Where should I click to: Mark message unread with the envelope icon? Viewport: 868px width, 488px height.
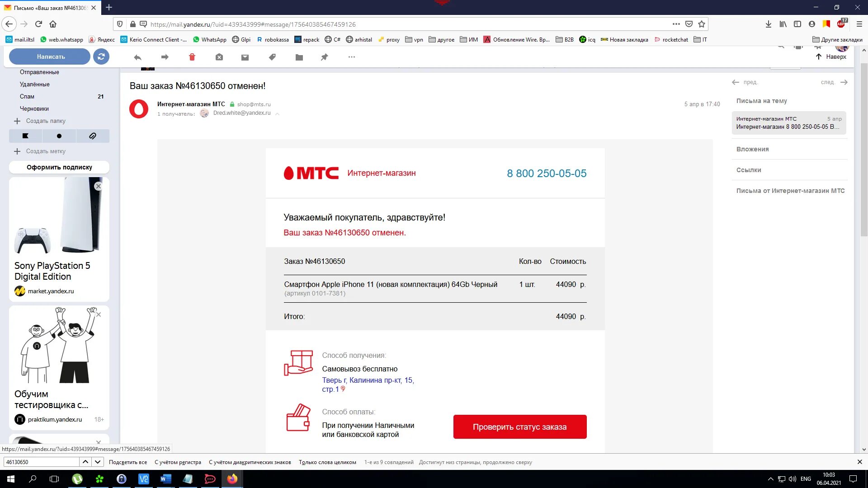(245, 57)
